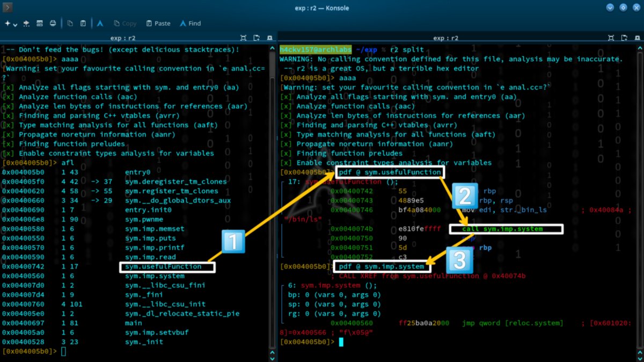Click 'sym.imp.printf' function name
The width and height of the screenshot is (644, 362).
[155, 248]
